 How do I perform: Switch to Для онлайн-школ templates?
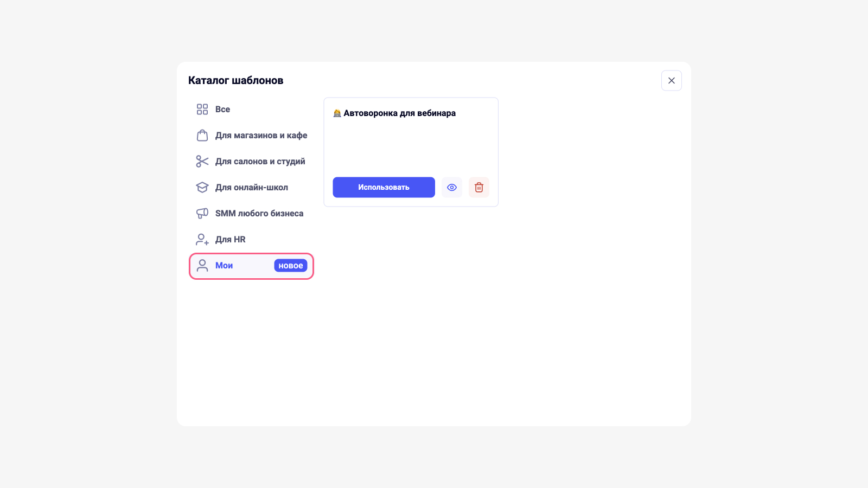tap(252, 188)
